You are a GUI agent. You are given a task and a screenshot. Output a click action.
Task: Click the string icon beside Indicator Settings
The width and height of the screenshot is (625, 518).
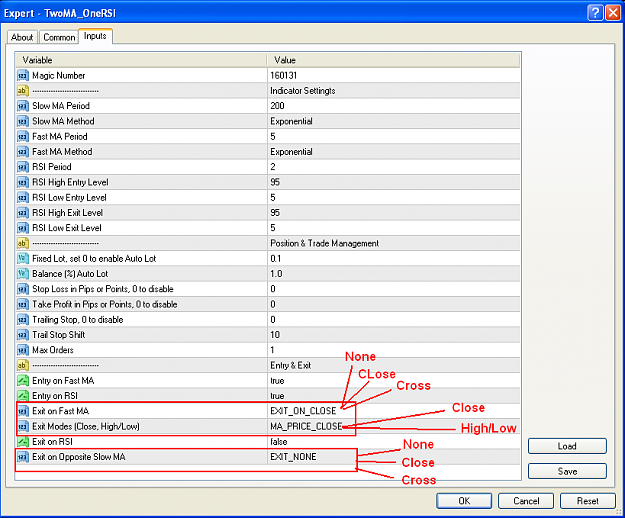click(x=23, y=91)
